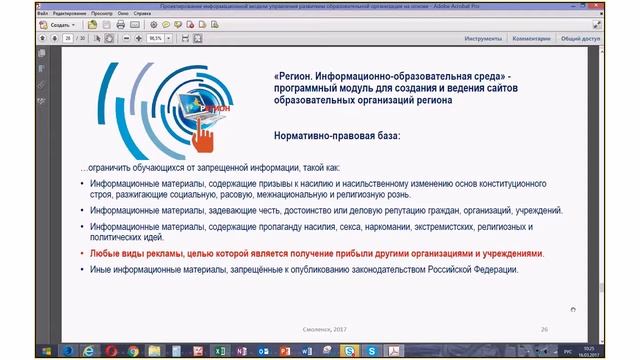Open the Окно menu
640x360 pixels.
pyautogui.click(x=123, y=13)
